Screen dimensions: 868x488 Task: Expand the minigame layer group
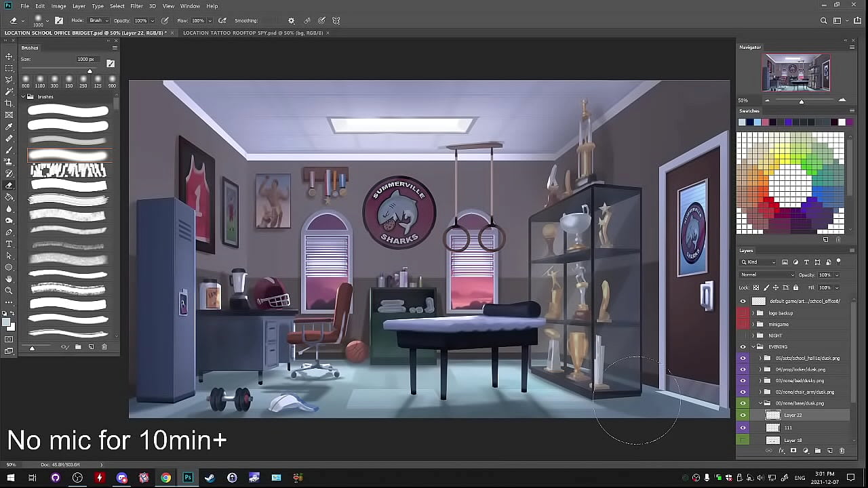click(x=753, y=324)
